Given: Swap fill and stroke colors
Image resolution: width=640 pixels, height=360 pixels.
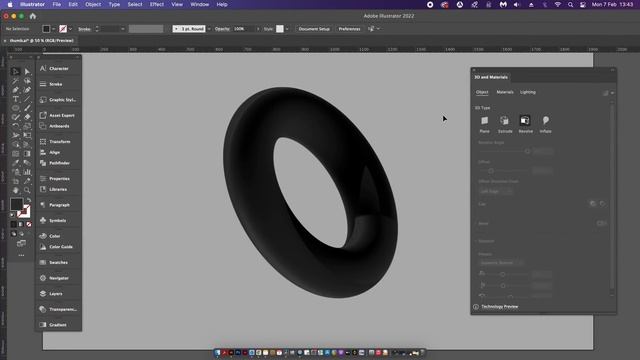Looking at the screenshot, I should click(29, 200).
